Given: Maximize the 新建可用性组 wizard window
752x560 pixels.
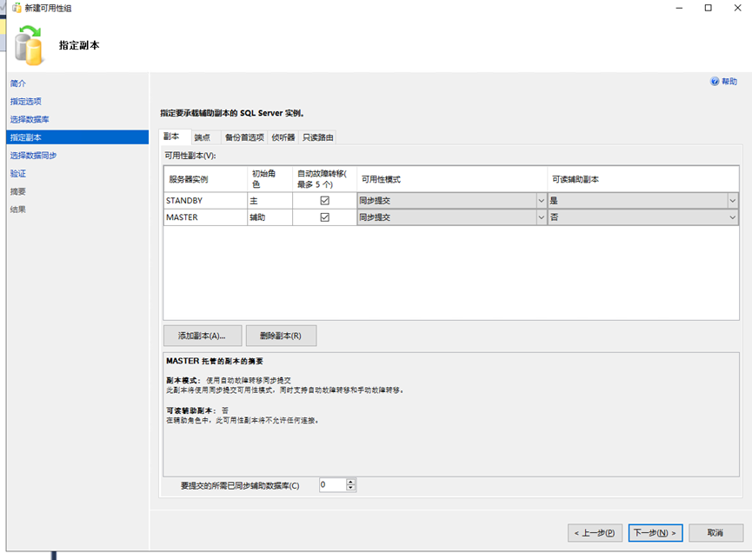Looking at the screenshot, I should 708,8.
